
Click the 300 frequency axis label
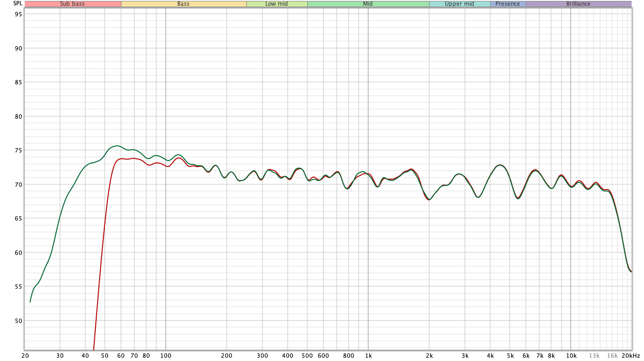tap(262, 356)
